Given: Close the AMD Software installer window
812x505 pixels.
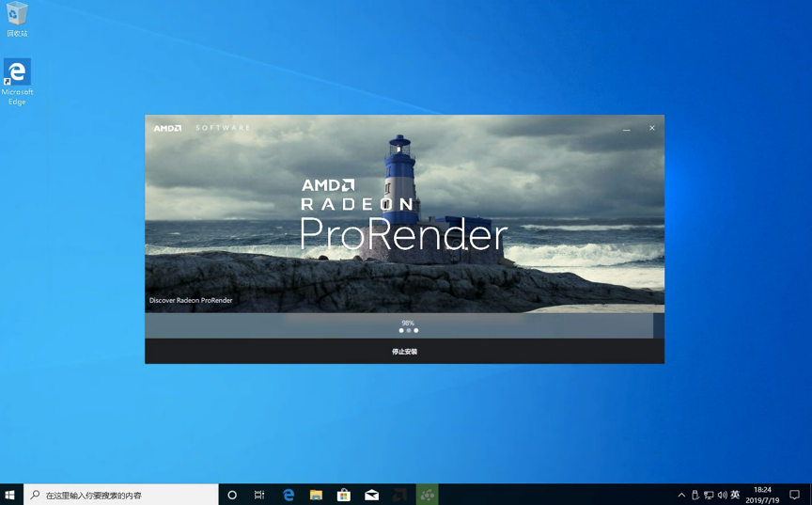Looking at the screenshot, I should tap(652, 128).
